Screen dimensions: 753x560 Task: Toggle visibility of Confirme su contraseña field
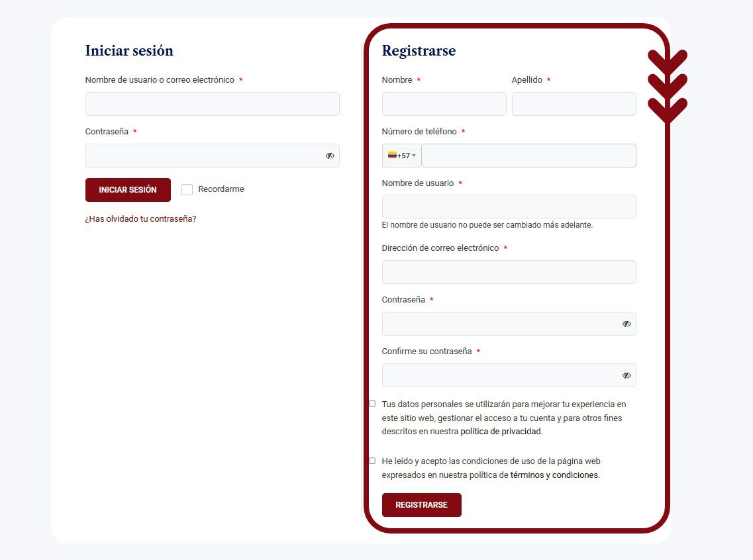coord(627,375)
